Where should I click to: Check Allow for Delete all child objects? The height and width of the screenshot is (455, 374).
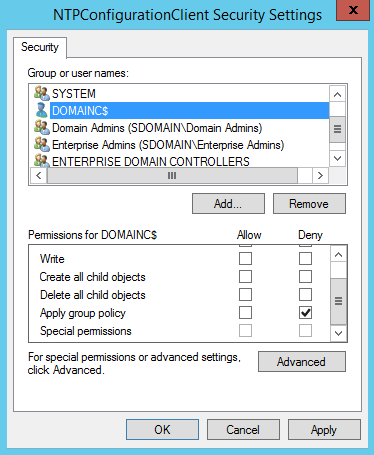tap(245, 295)
